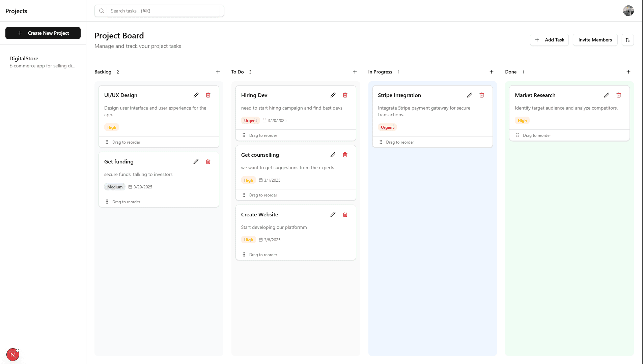Delete the UI/UX Design task

pyautogui.click(x=208, y=95)
